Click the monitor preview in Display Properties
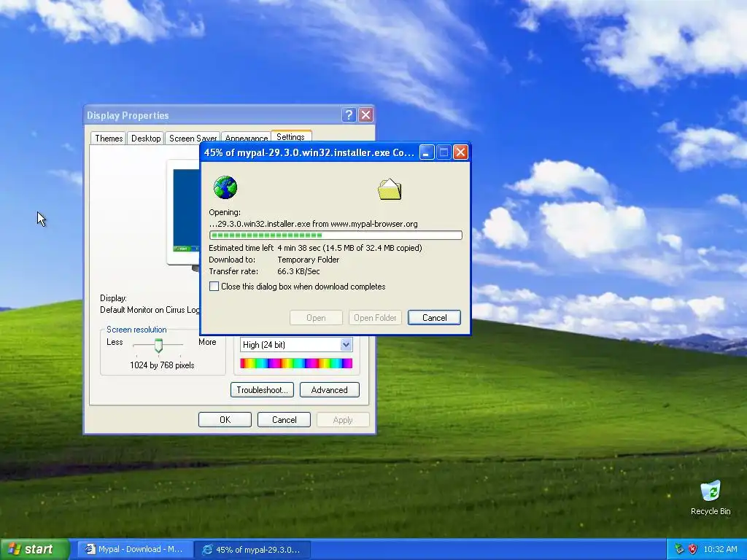Screen dimensions: 747x560 tap(185, 212)
